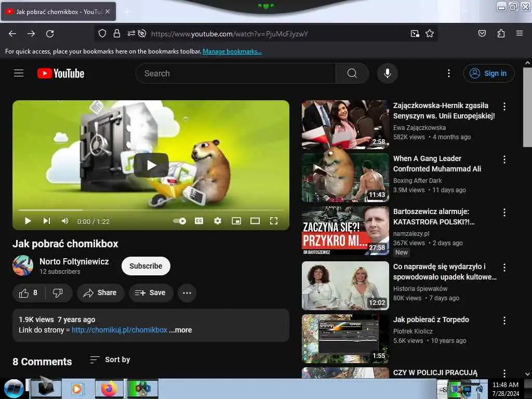Focus the YouTube Search field
The width and height of the screenshot is (532, 399).
(236, 73)
